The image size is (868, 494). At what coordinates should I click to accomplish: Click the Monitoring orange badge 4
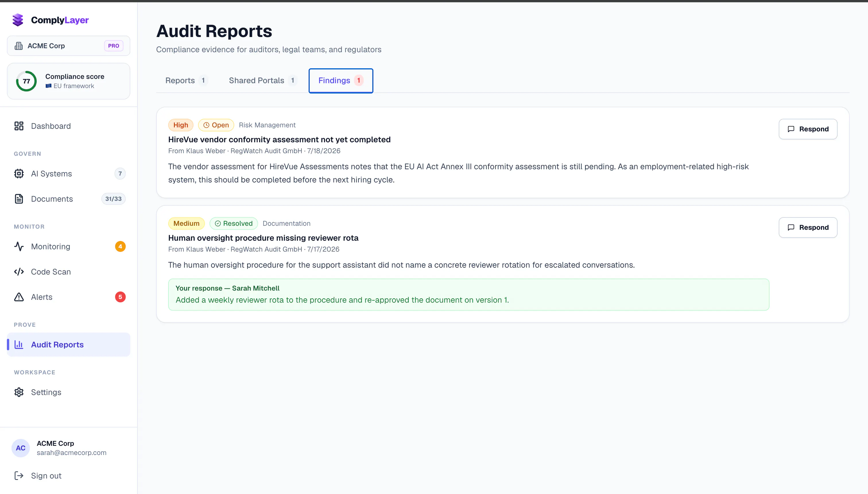[120, 246]
